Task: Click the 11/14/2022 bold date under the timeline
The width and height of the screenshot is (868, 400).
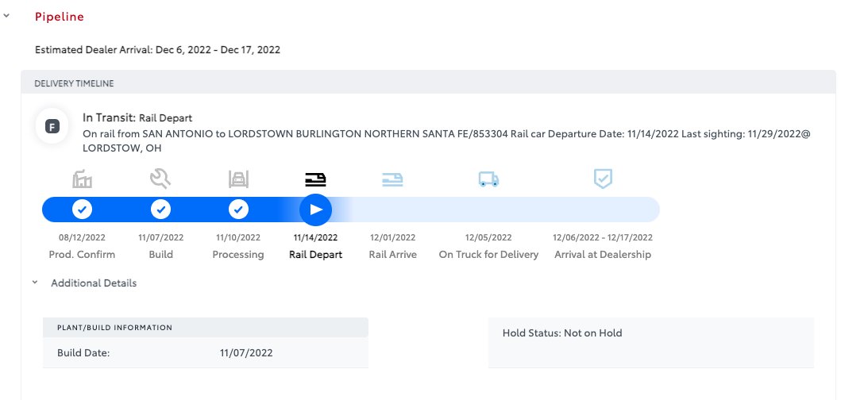Action: coord(315,237)
